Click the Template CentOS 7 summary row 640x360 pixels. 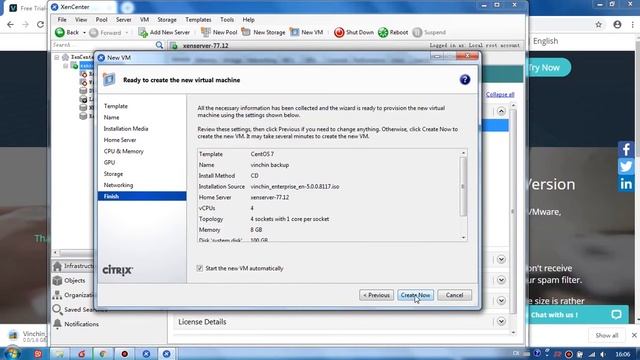tap(329, 154)
